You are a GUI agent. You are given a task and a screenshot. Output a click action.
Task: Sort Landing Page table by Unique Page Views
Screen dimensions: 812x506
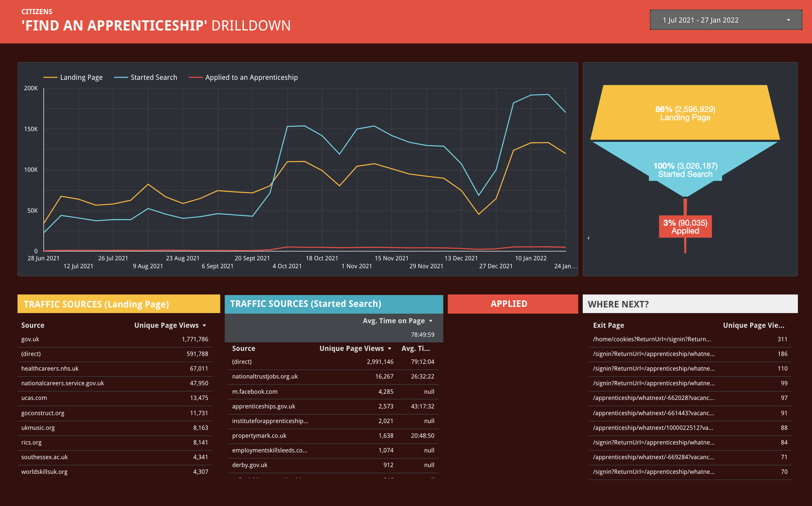tap(167, 325)
